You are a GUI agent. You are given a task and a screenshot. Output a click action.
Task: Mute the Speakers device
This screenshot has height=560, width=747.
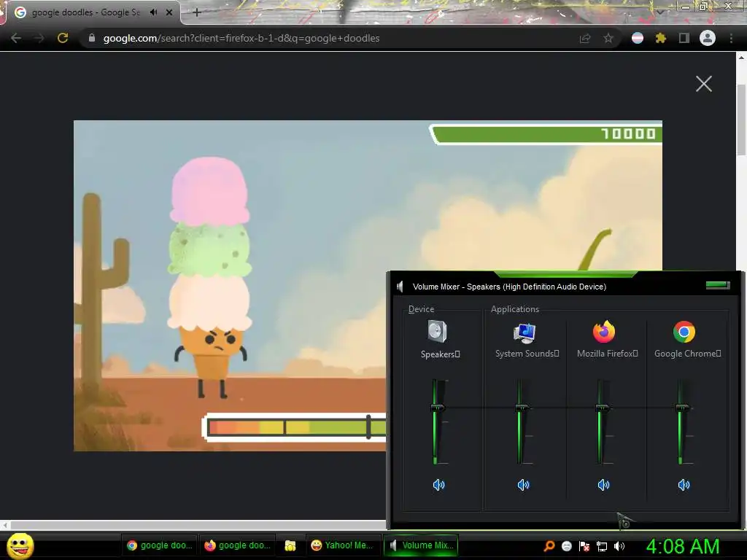438,485
